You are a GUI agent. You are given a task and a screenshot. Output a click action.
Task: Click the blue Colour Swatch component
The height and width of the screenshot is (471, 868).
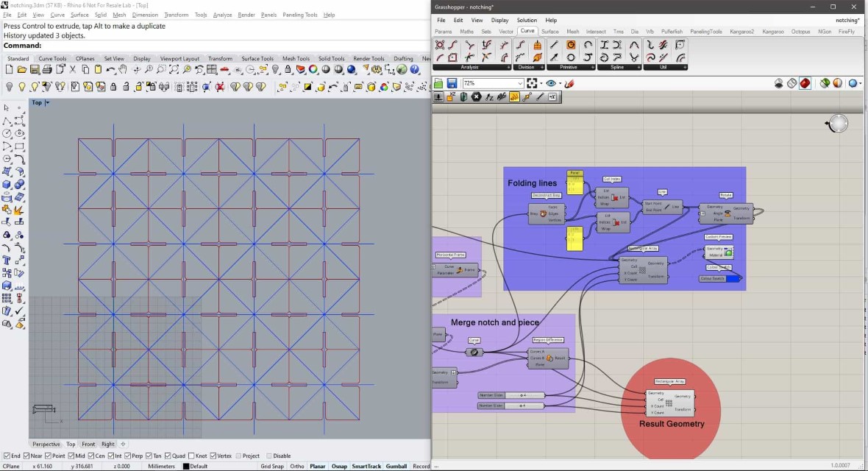[719, 278]
